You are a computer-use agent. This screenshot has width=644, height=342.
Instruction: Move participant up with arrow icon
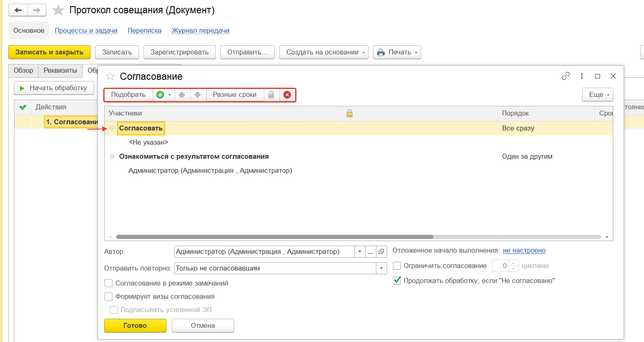(182, 95)
